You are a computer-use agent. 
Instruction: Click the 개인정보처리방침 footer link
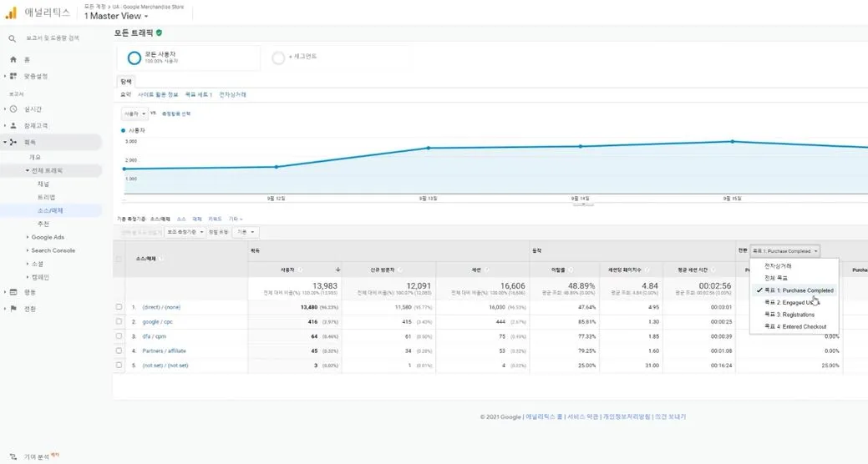click(627, 416)
